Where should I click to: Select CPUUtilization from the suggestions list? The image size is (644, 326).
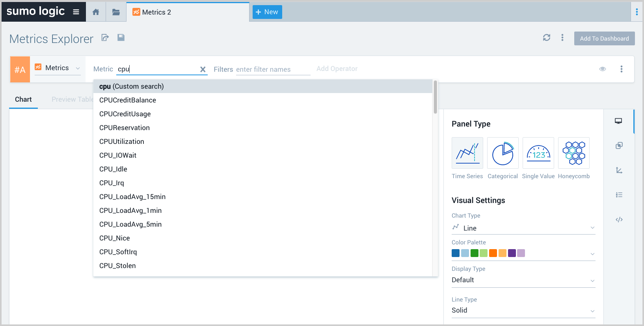pyautogui.click(x=122, y=142)
